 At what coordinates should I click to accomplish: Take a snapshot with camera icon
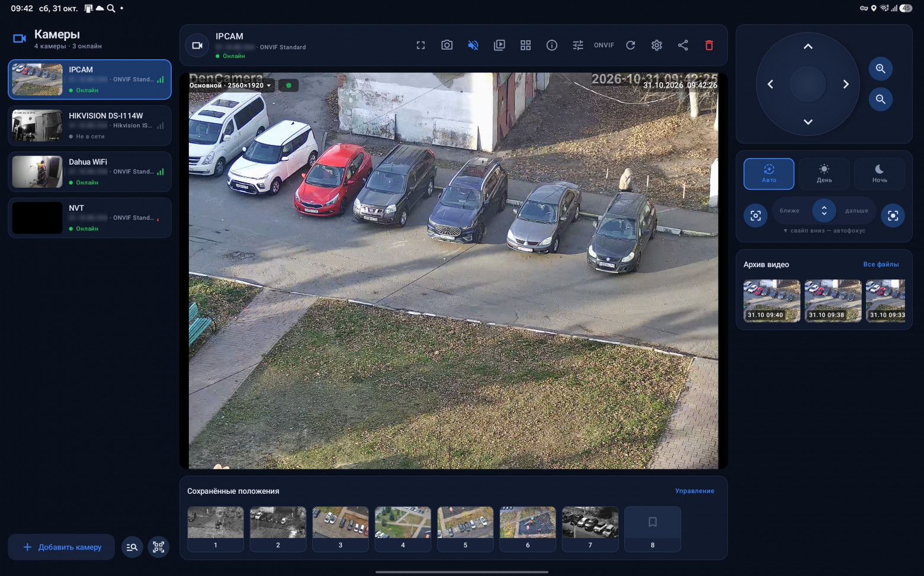click(447, 45)
